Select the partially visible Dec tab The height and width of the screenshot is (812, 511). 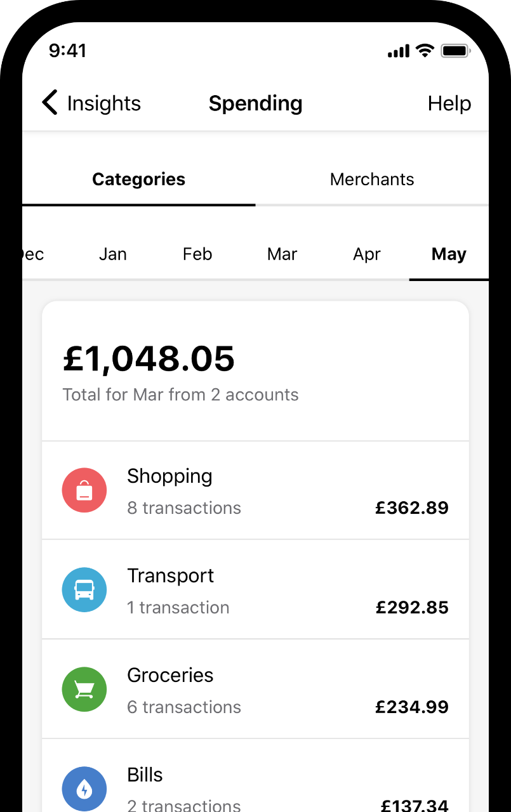33,254
